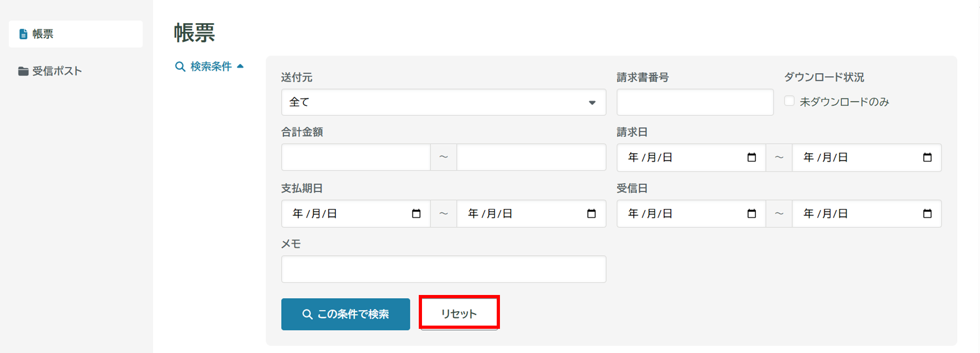Viewport: 980px width, 353px height.
Task: Select 帳票 in the sidebar
Action: pos(75,34)
